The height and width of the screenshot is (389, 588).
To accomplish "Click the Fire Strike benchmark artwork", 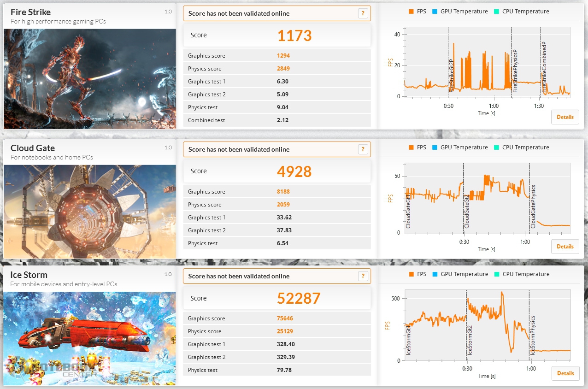I will point(90,79).
